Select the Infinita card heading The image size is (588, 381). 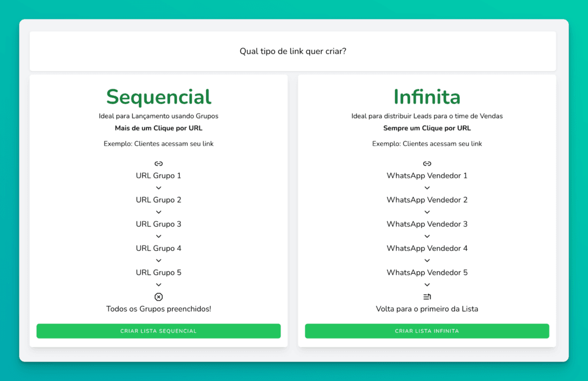click(427, 97)
